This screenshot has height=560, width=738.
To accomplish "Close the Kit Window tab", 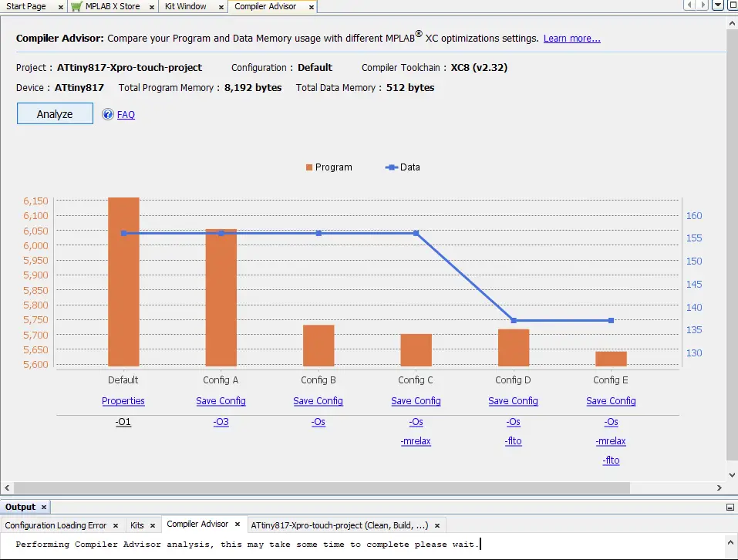I will [x=221, y=6].
